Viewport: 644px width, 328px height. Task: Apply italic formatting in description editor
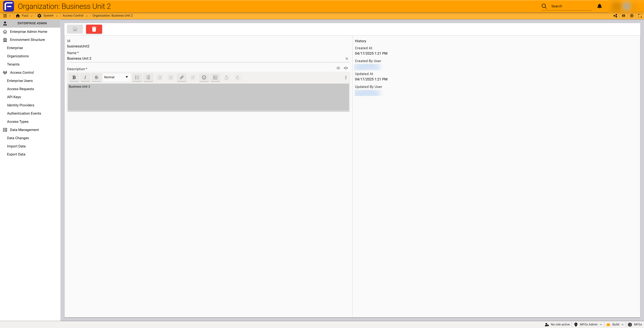(x=85, y=77)
